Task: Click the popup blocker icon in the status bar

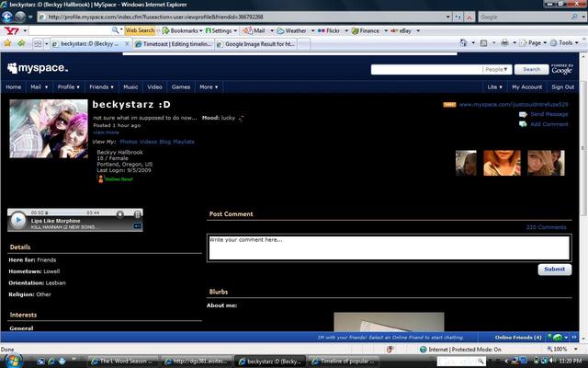Action: point(390,350)
